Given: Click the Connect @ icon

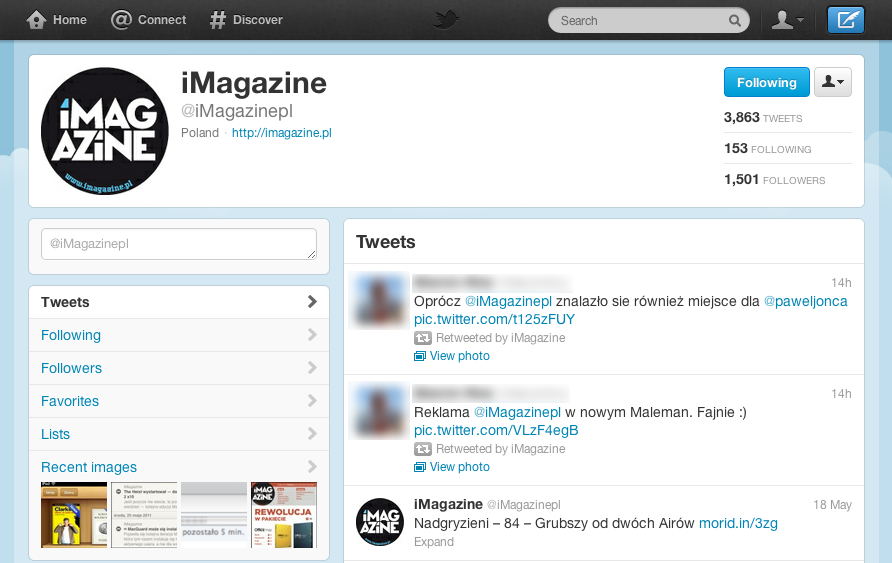Looking at the screenshot, I should click(121, 20).
